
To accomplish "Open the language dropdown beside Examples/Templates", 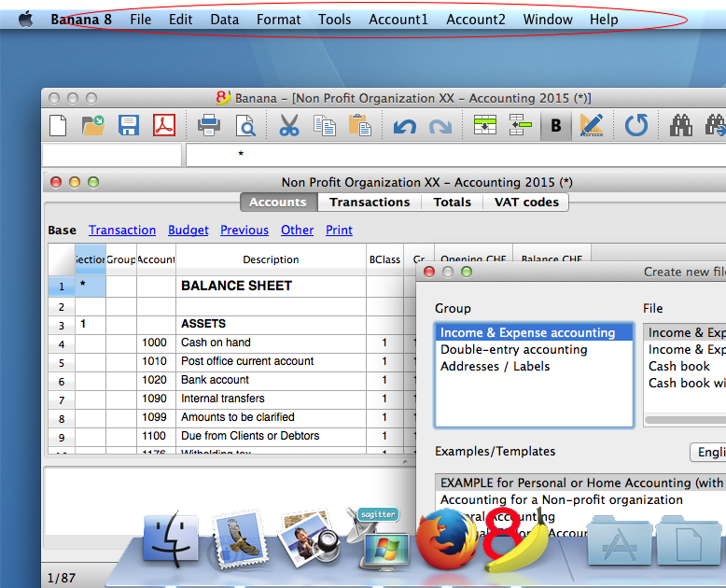I will (x=708, y=452).
